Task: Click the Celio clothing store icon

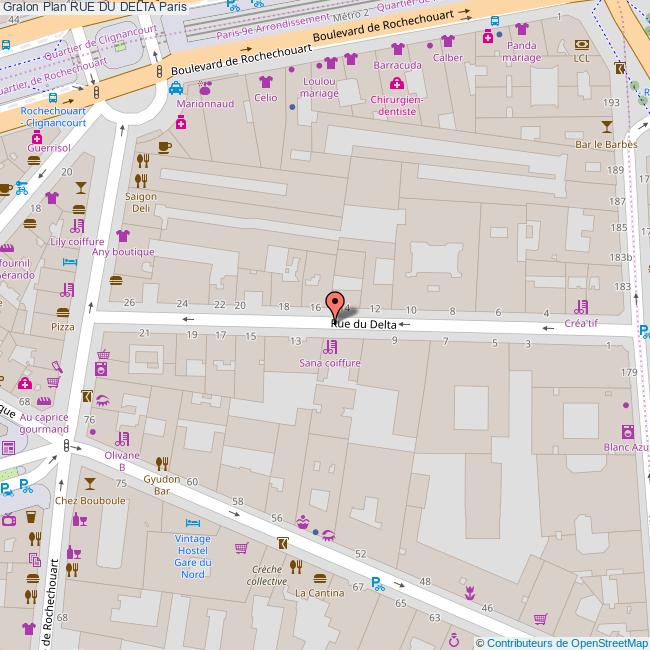Action: [x=266, y=81]
